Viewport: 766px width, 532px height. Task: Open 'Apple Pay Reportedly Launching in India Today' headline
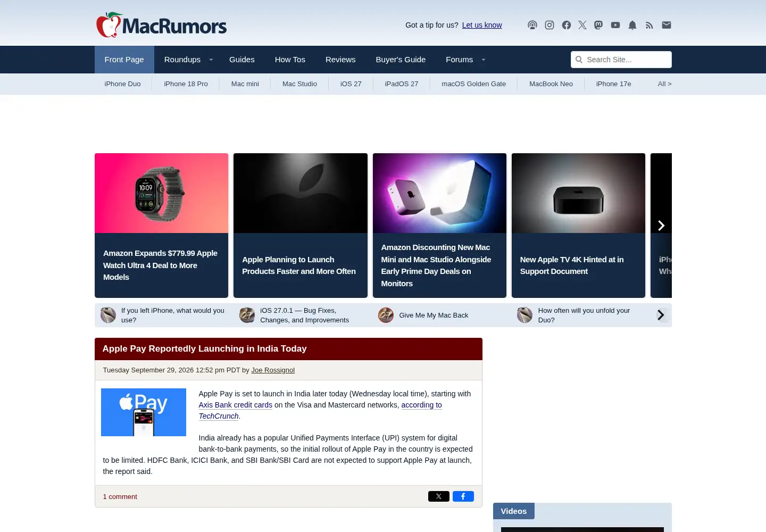click(204, 349)
